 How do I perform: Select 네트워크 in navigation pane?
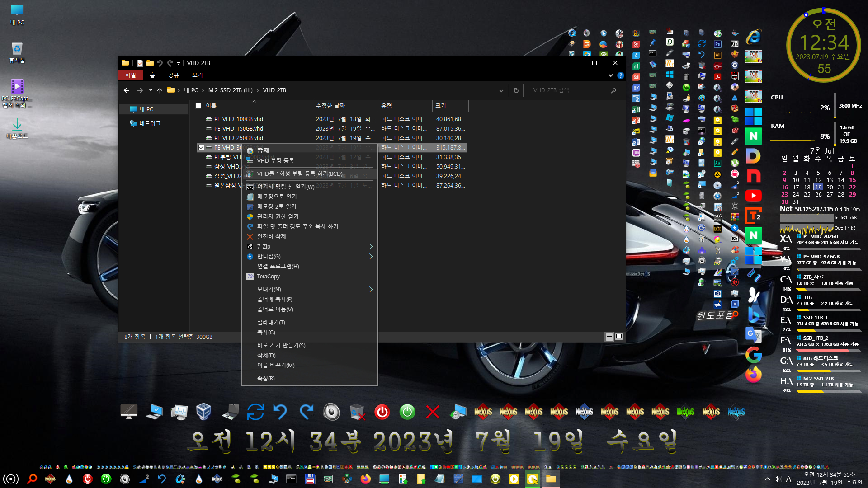click(150, 123)
